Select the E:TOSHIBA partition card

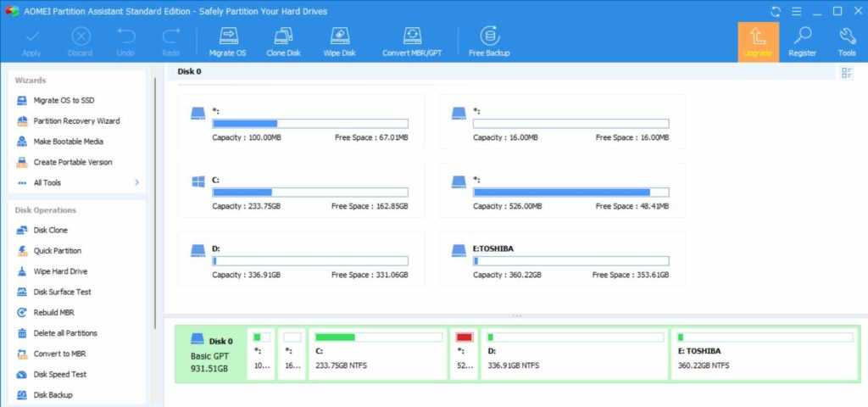(x=562, y=259)
